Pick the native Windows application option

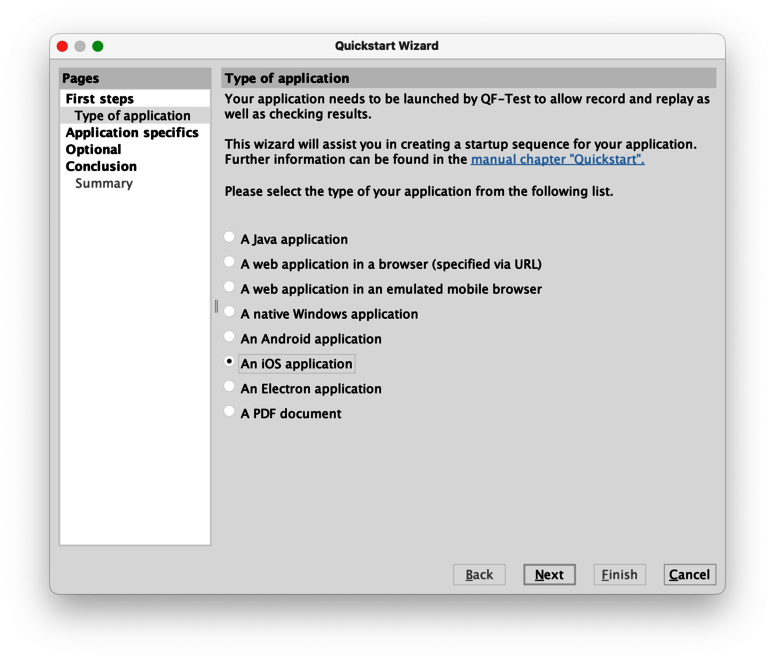230,313
